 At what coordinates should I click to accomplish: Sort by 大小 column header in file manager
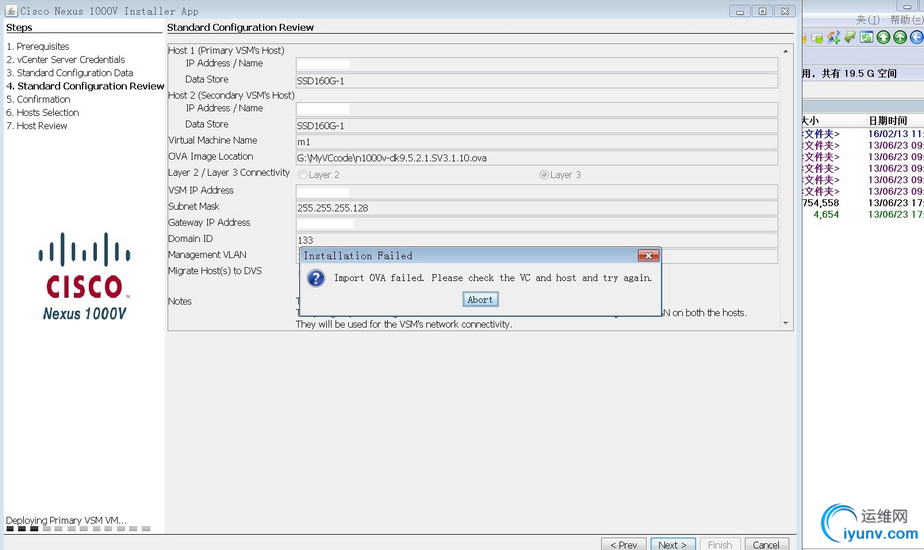pyautogui.click(x=811, y=120)
